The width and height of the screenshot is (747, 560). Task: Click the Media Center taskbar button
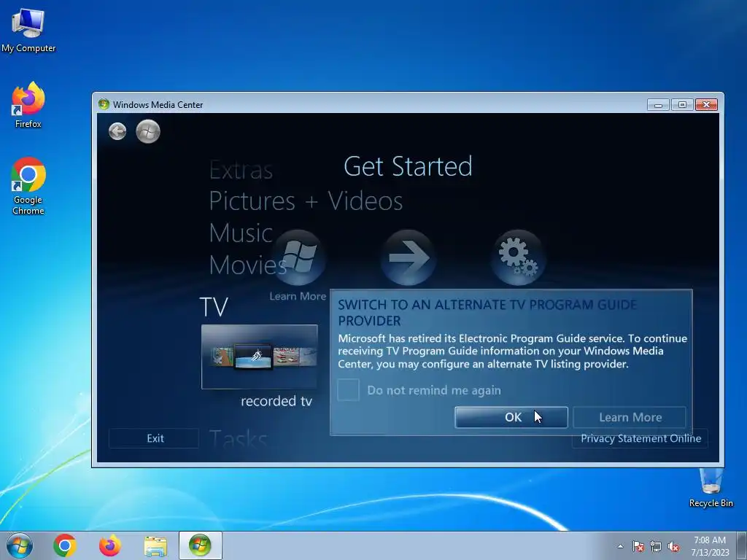coord(200,545)
